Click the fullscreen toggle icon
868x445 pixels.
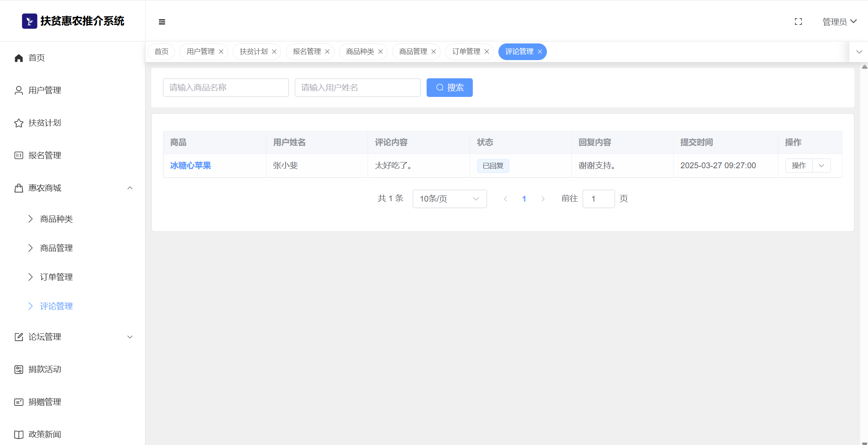(x=798, y=22)
